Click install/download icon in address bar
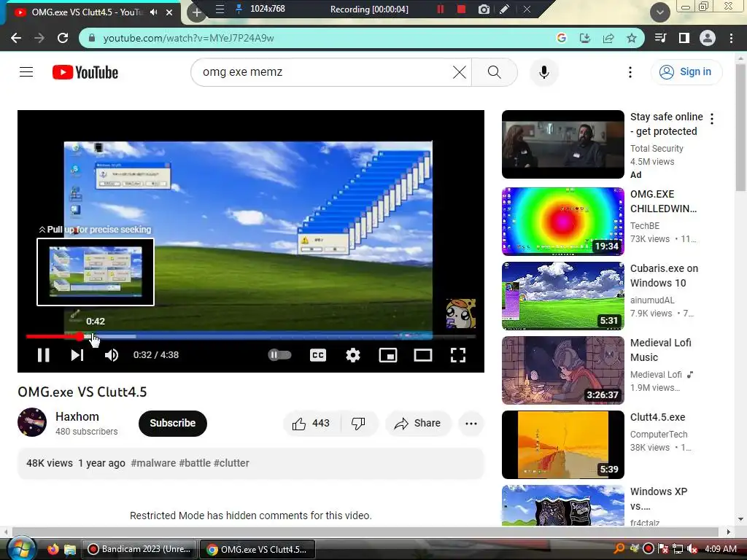This screenshot has width=747, height=560. point(585,38)
